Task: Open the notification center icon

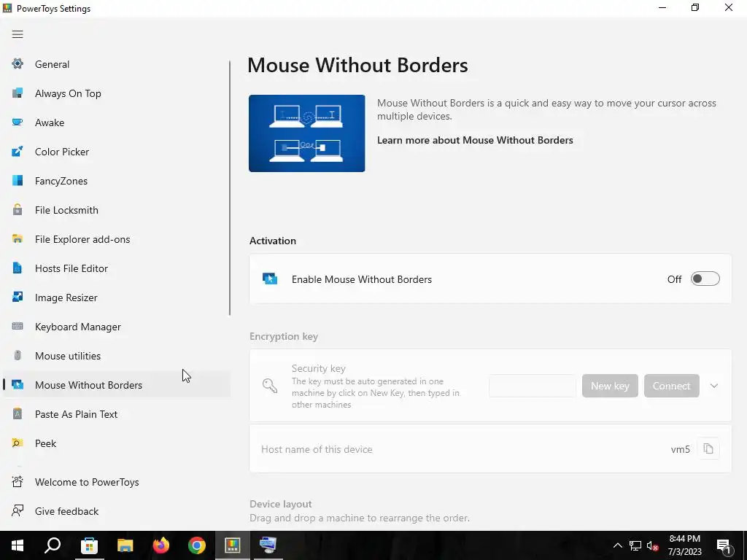Action: click(724, 545)
